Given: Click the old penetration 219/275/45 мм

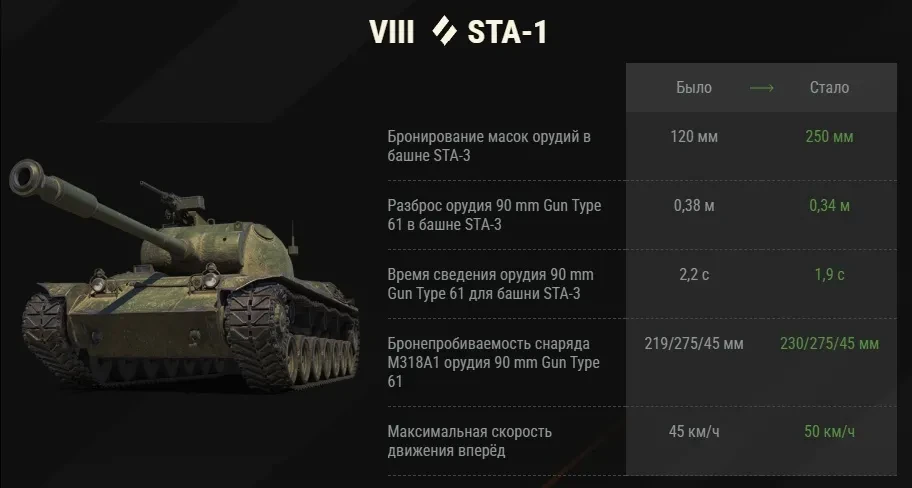Looking at the screenshot, I should (694, 344).
